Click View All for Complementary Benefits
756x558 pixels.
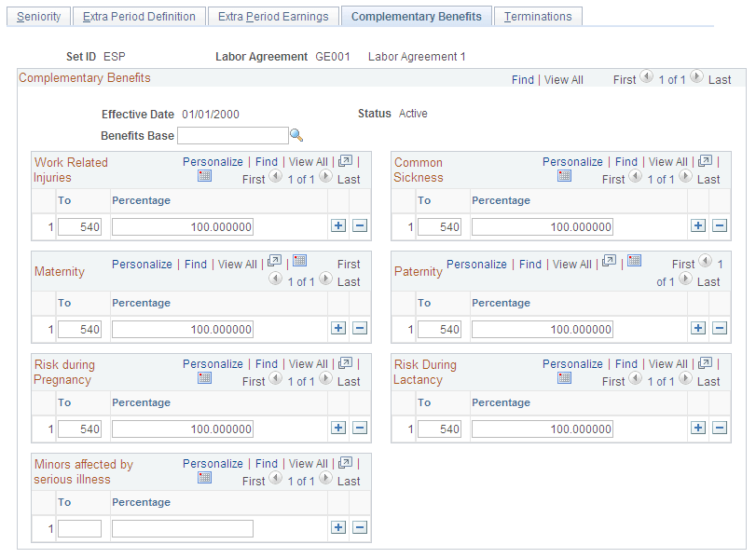tap(563, 79)
